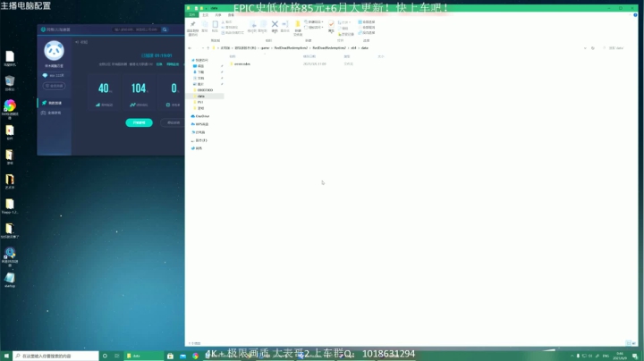Click the accelerator app search field
The image size is (644, 361).
(x=136, y=29)
